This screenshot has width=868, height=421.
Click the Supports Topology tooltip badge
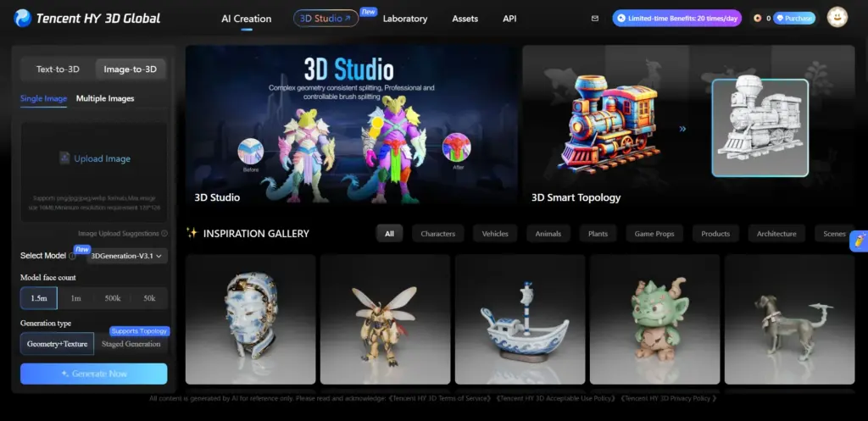(x=140, y=331)
